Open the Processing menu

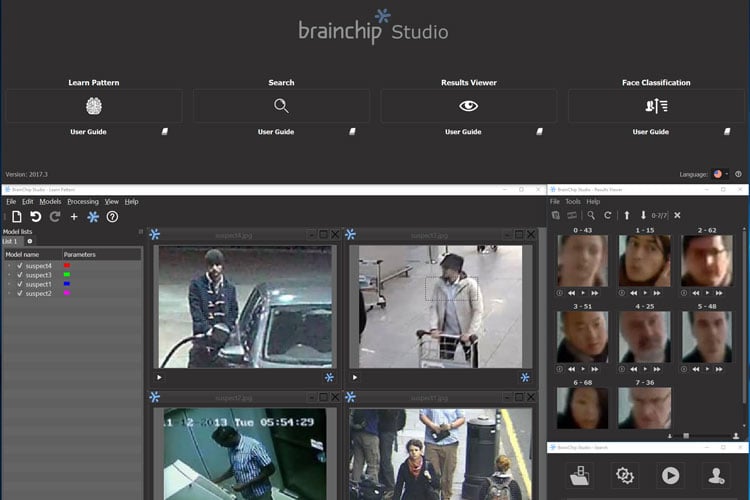tap(83, 201)
